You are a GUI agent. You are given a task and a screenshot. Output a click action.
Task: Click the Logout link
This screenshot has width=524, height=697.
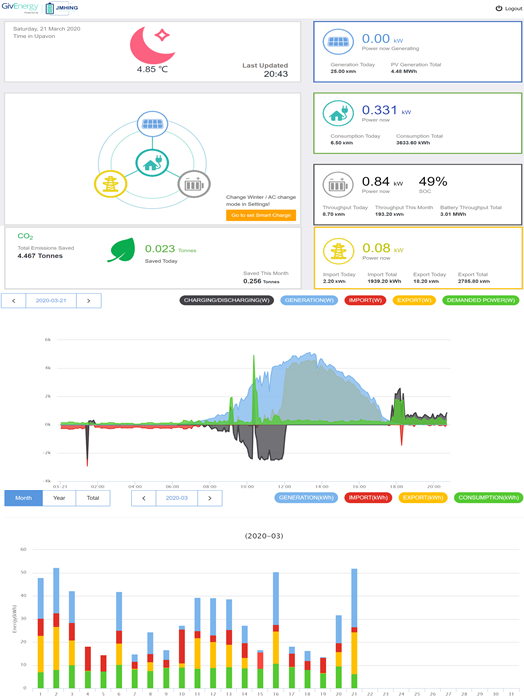coord(509,8)
